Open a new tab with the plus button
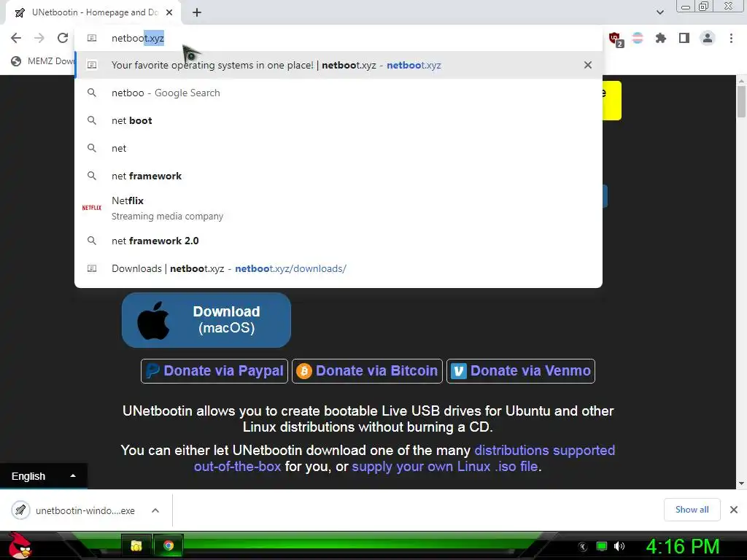Image resolution: width=747 pixels, height=560 pixels. click(x=197, y=13)
